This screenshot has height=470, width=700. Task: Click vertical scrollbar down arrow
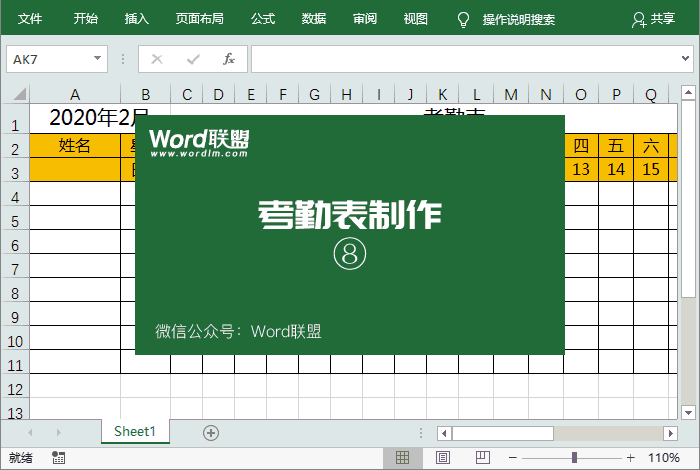pos(688,412)
